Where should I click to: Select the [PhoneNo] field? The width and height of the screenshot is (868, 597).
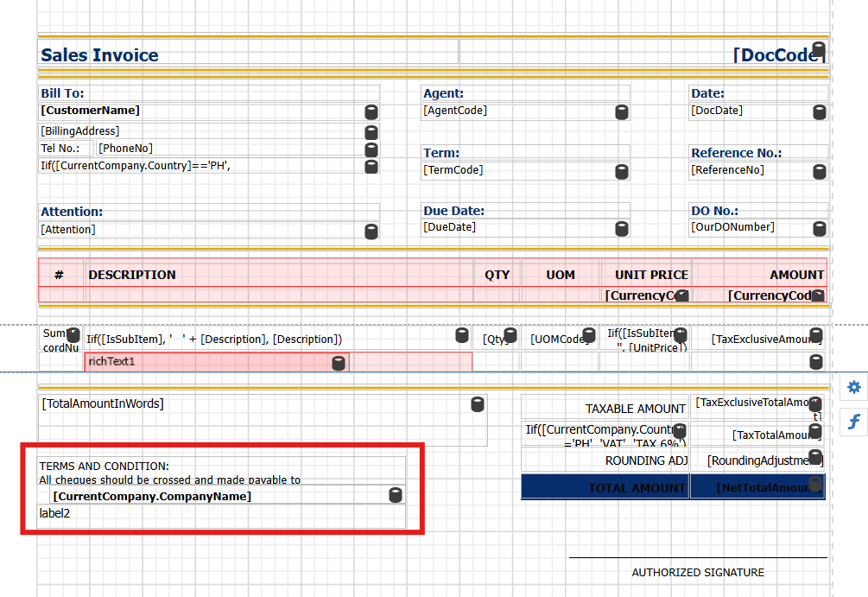(x=238, y=149)
